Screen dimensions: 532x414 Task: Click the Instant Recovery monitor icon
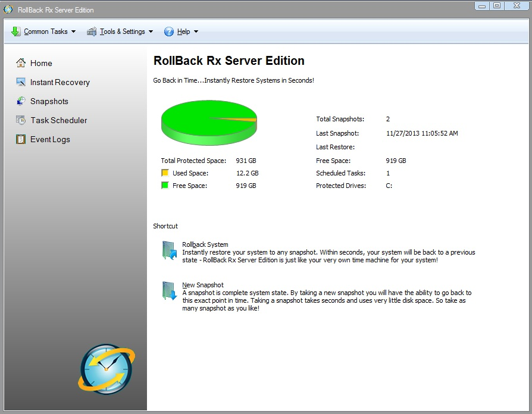21,81
